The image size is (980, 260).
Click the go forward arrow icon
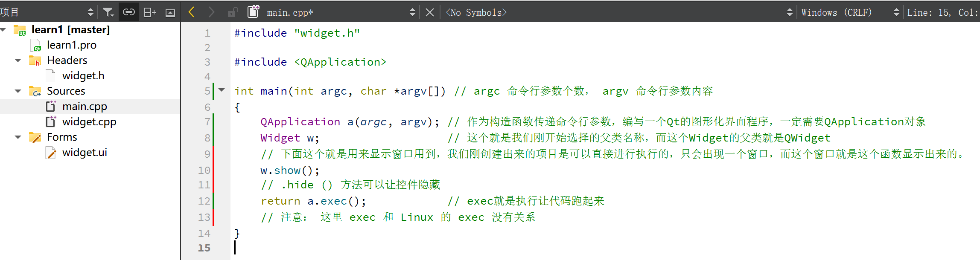click(211, 12)
